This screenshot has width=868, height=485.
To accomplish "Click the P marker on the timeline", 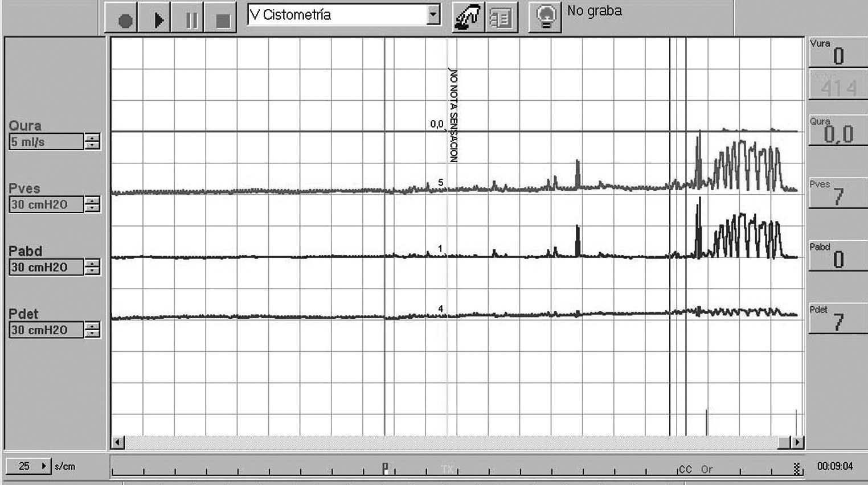I will [385, 468].
